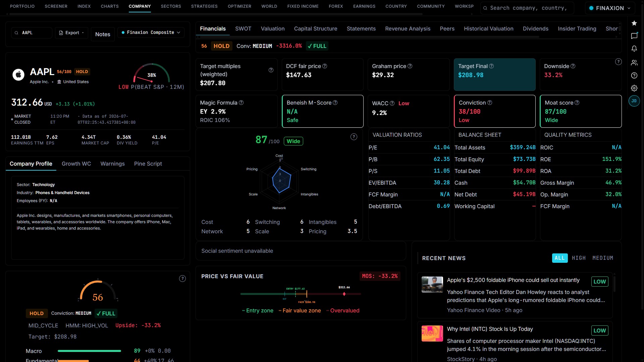Screen dimensions: 644x362
Task: Click the magnifier icon beside AAPL ticker
Action: [x=16, y=33]
